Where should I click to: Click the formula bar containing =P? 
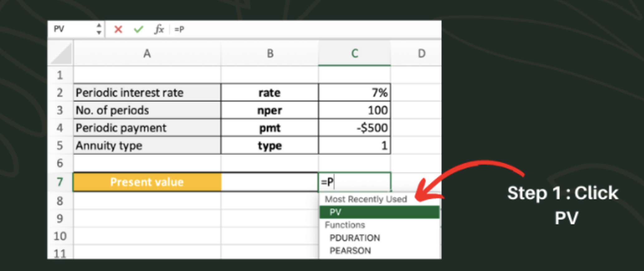pyautogui.click(x=305, y=29)
